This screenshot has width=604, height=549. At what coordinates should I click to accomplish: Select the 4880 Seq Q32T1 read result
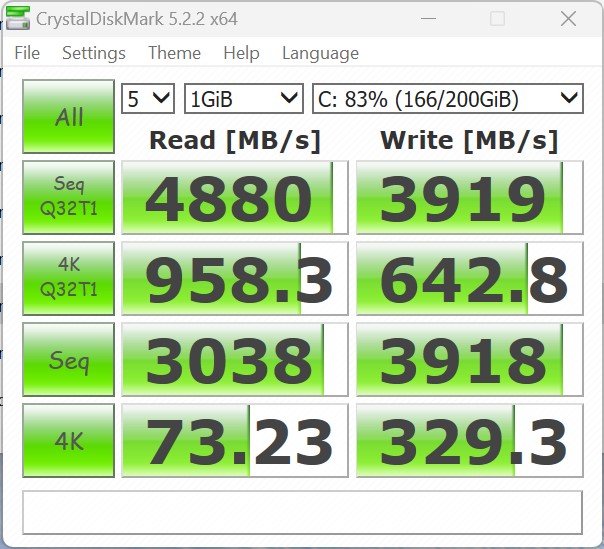[235, 197]
